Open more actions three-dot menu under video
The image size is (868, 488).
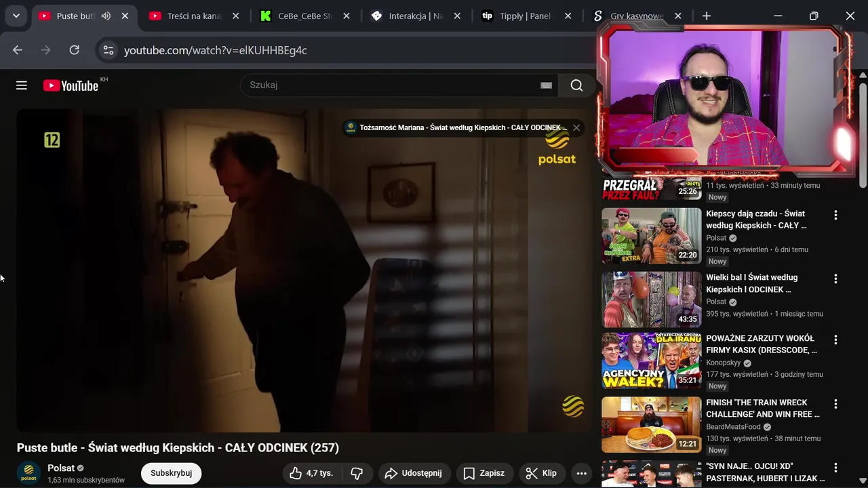(581, 473)
